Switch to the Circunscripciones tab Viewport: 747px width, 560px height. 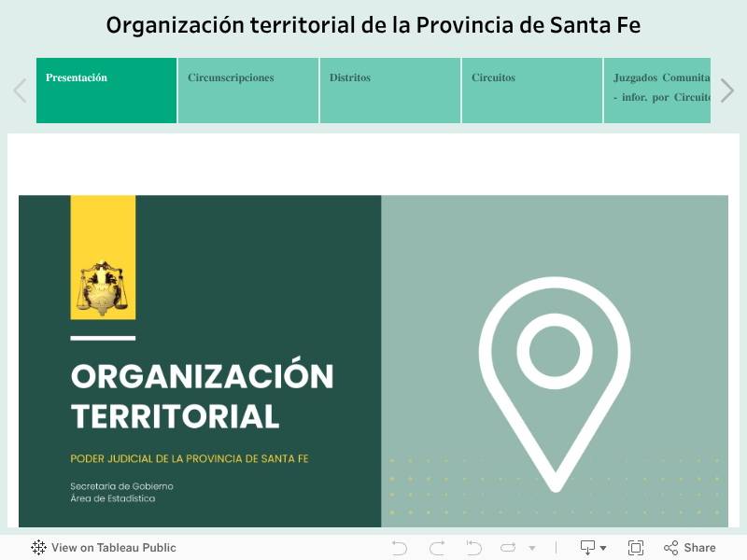tap(248, 91)
